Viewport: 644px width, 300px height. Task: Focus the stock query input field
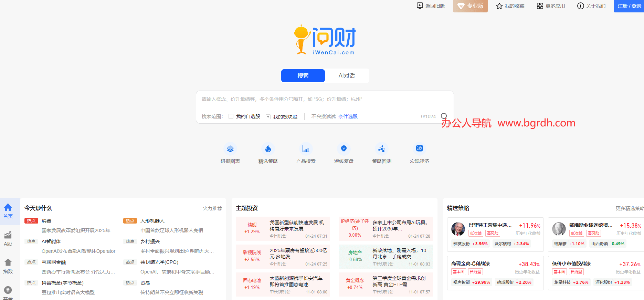click(x=325, y=100)
